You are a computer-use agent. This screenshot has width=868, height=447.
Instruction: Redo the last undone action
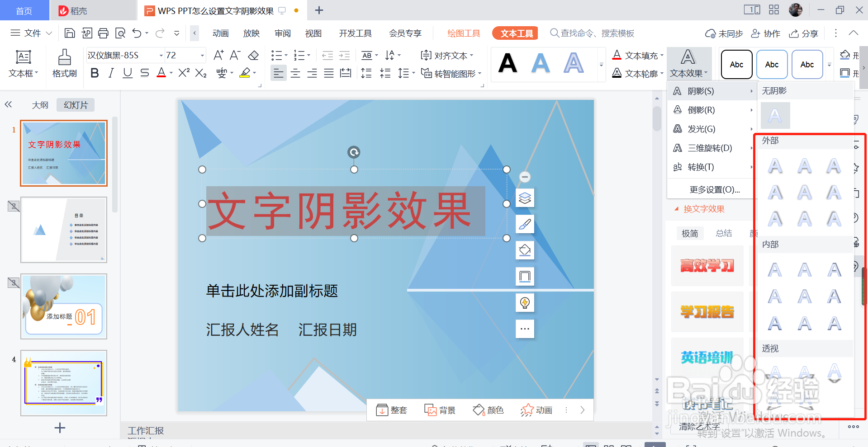pyautogui.click(x=160, y=33)
